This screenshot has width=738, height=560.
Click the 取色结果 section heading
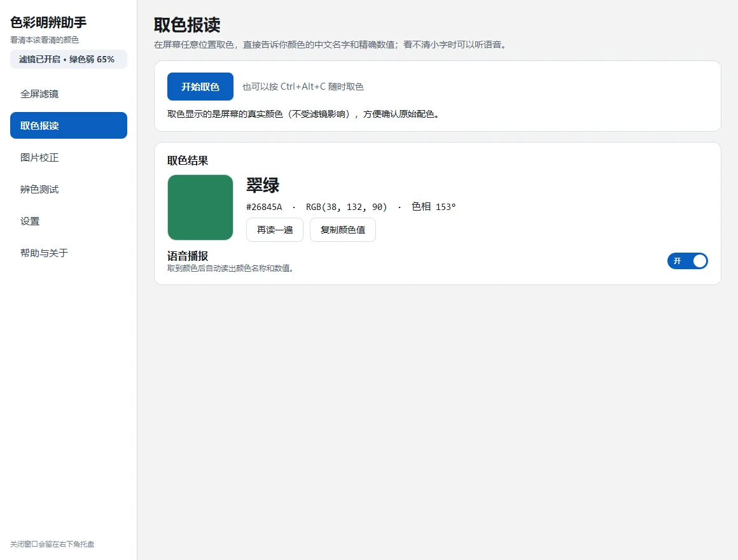click(188, 160)
